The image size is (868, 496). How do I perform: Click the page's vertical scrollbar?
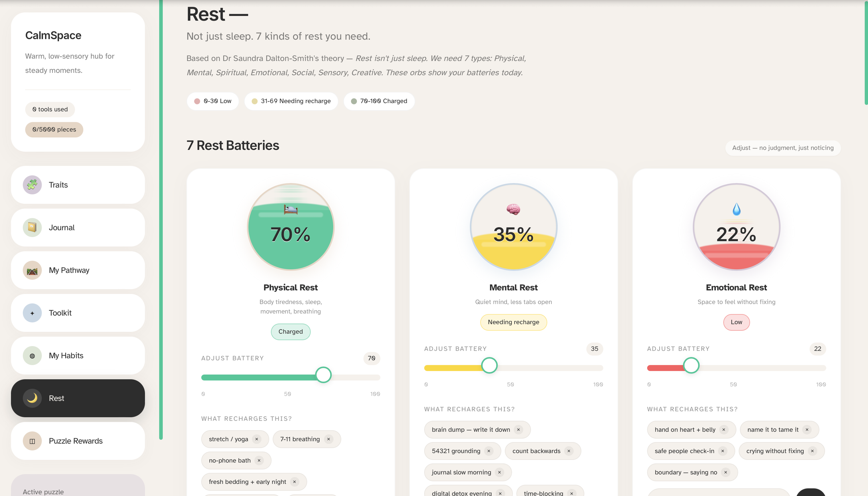coord(866,53)
